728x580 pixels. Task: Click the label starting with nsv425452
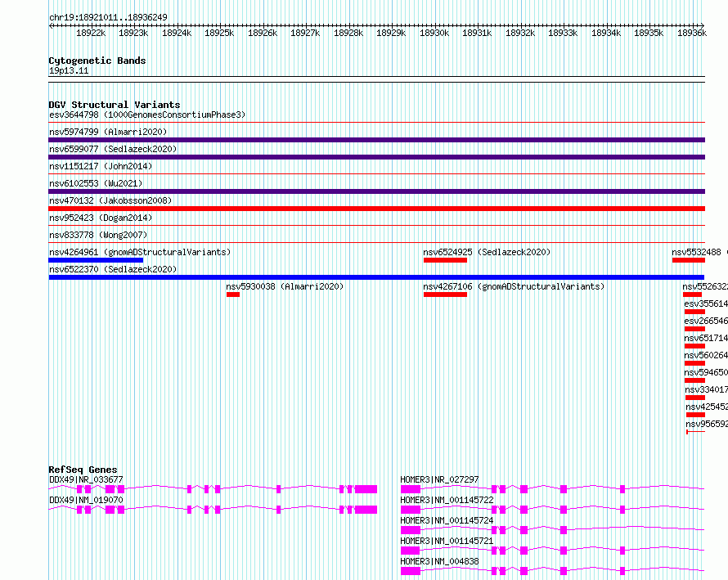click(x=707, y=407)
